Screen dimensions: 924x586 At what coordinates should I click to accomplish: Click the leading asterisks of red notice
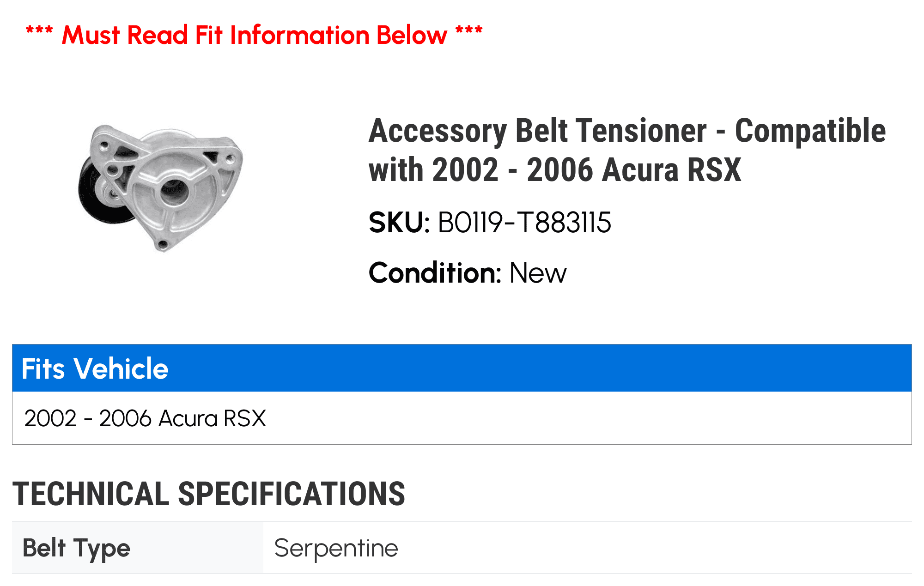[x=39, y=32]
